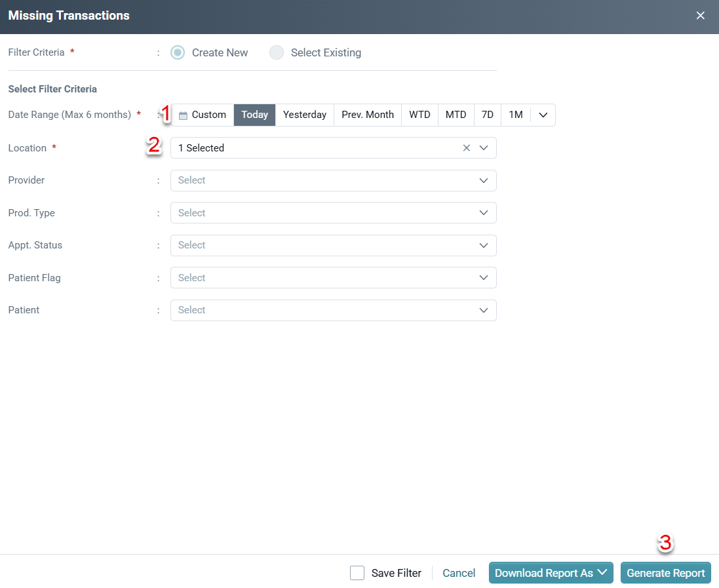Open the Provider dropdown
Screen dimensions: 719x588
click(x=334, y=180)
